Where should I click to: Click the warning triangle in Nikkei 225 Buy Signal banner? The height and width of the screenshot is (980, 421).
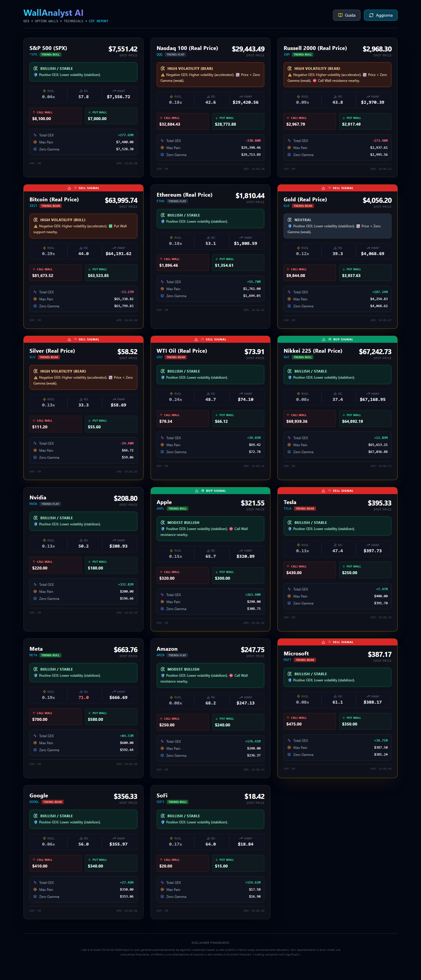(324, 340)
